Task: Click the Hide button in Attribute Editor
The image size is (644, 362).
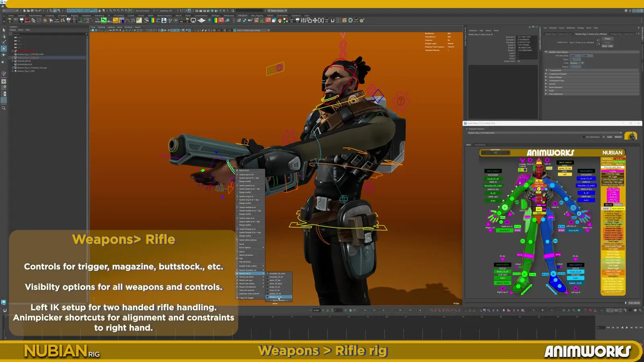Action: click(611, 46)
